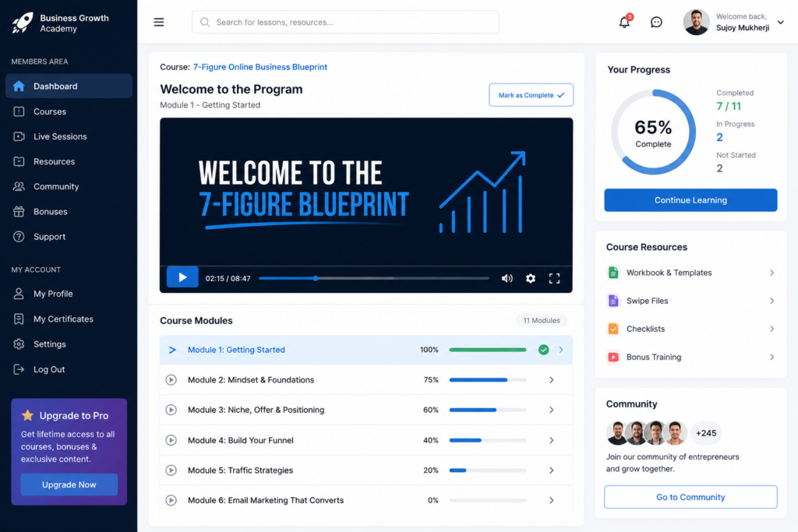Click the first community member avatar

pyautogui.click(x=617, y=433)
